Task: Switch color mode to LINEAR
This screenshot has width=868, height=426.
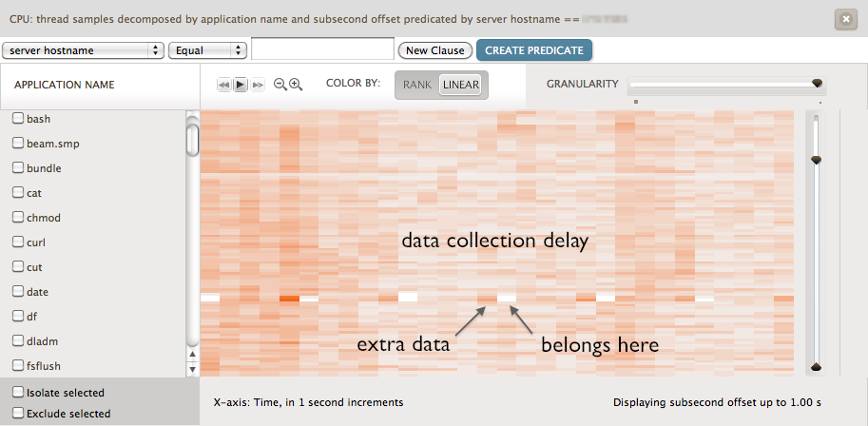Action: [x=461, y=85]
